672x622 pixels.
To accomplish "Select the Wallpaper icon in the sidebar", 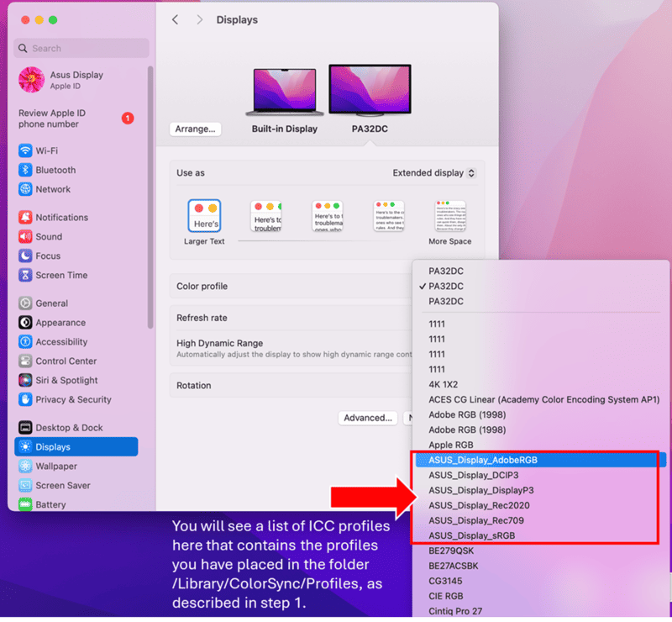I will coord(25,466).
